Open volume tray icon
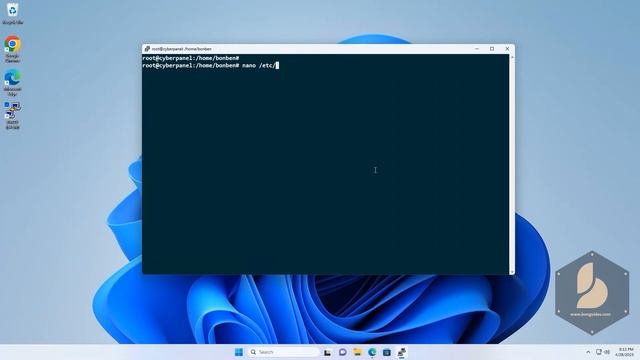The image size is (640, 360). [x=607, y=352]
